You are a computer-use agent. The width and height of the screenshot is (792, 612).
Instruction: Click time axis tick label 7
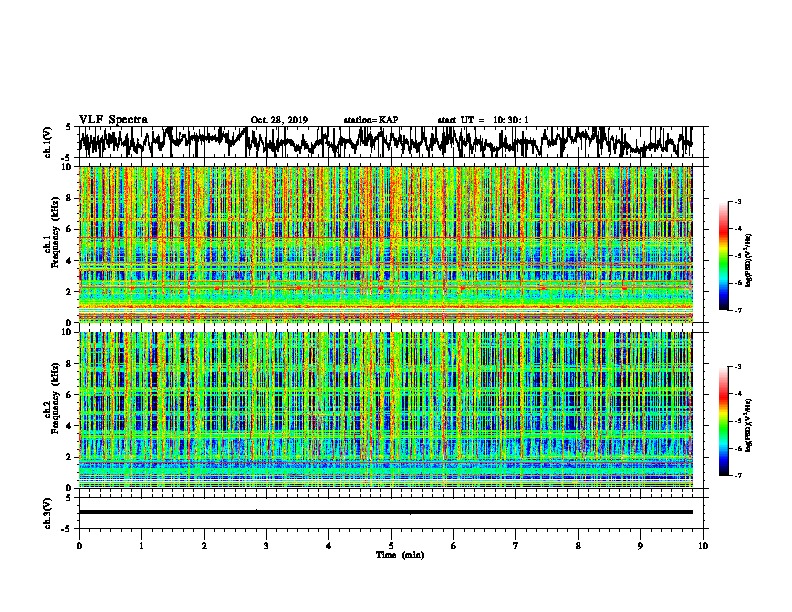(x=516, y=546)
